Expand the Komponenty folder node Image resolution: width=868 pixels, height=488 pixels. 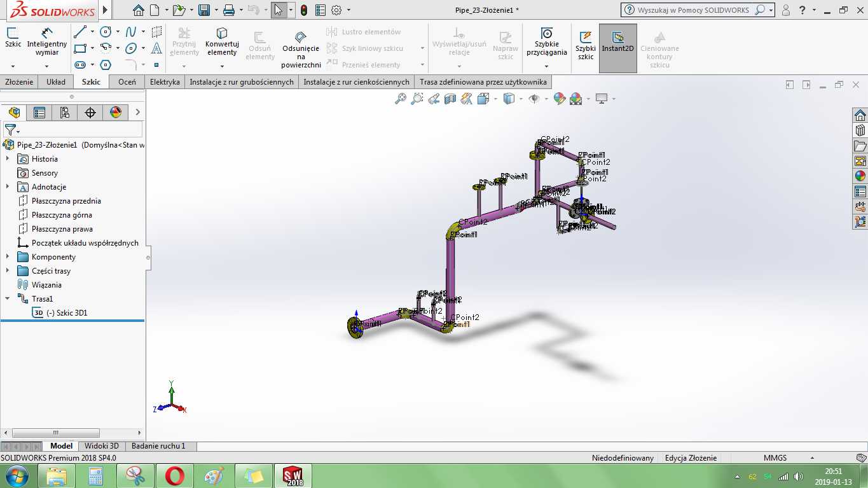tap(8, 257)
